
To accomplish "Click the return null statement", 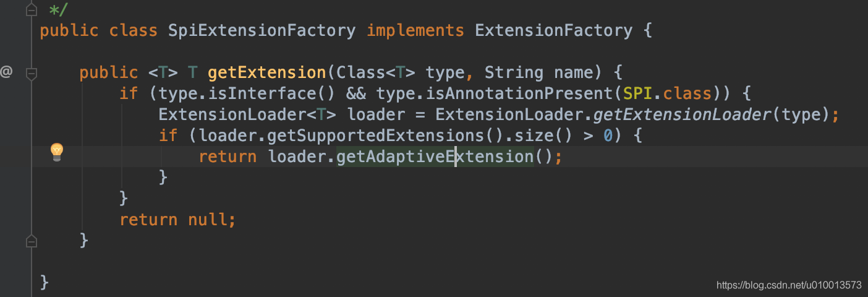I will click(x=177, y=220).
